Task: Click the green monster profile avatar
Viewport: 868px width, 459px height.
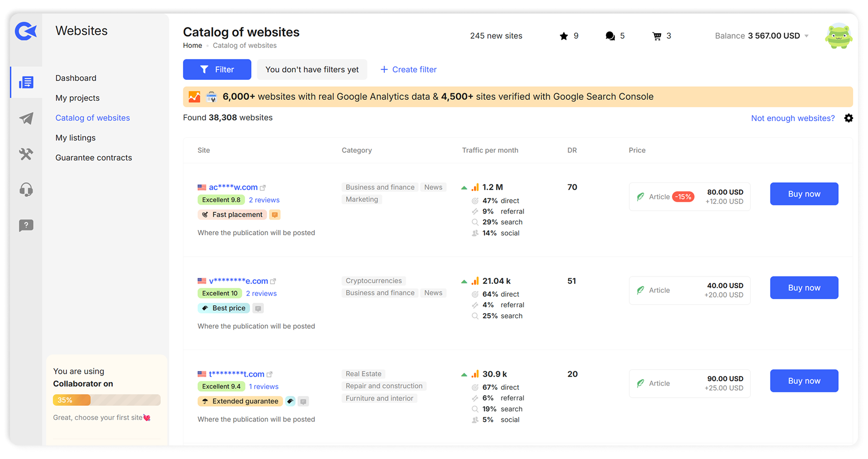Action: pos(839,36)
